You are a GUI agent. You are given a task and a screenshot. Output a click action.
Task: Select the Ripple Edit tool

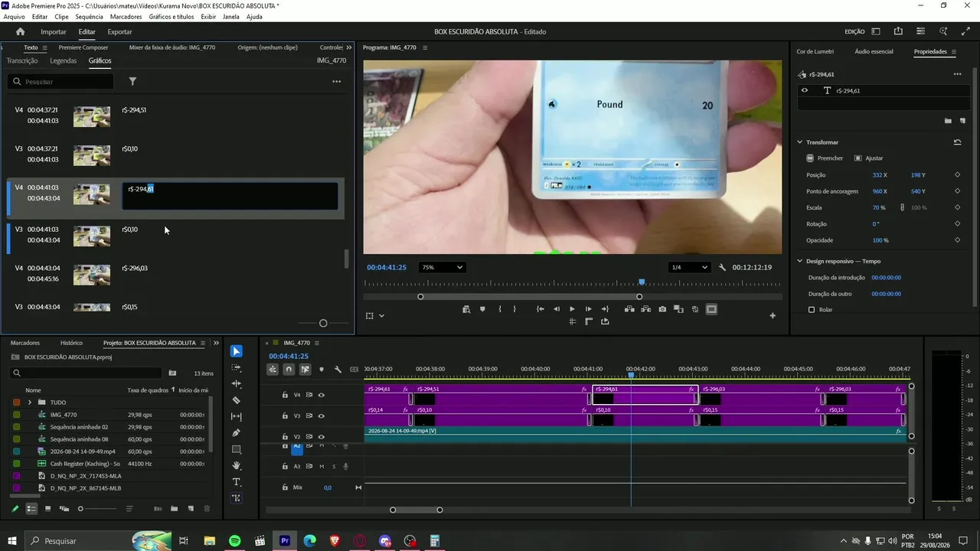[237, 384]
